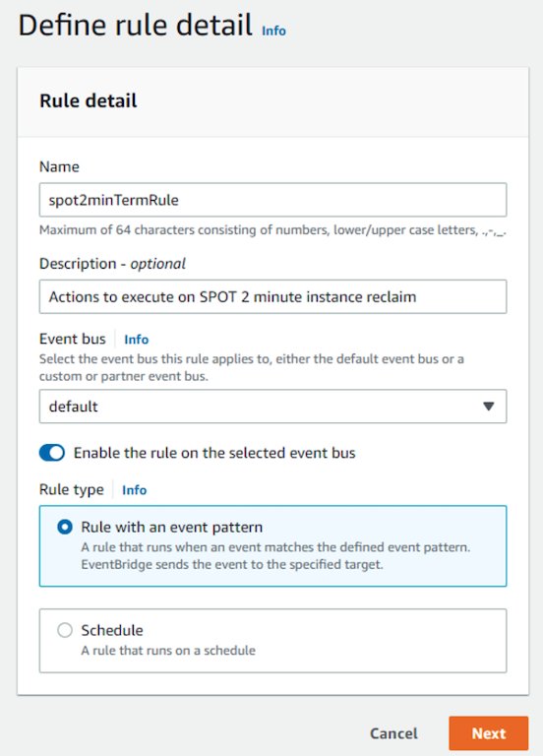
Task: Select the Schedule radio button
Action: pos(65,630)
